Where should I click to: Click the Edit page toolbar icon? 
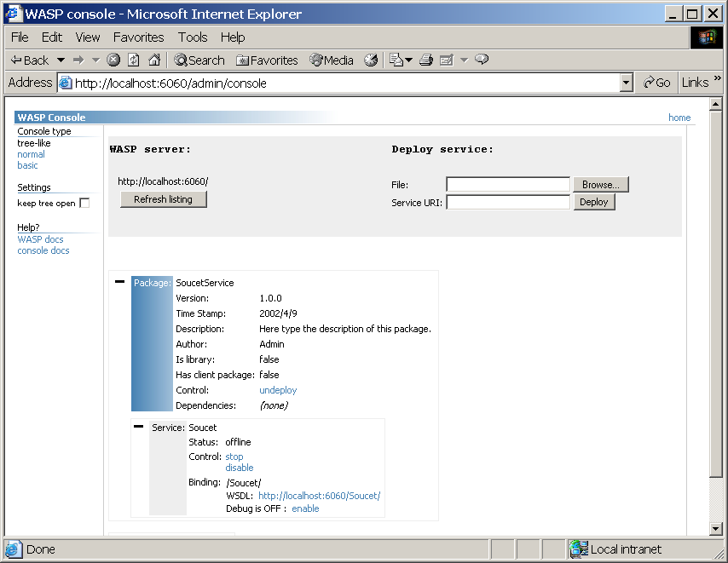click(446, 60)
